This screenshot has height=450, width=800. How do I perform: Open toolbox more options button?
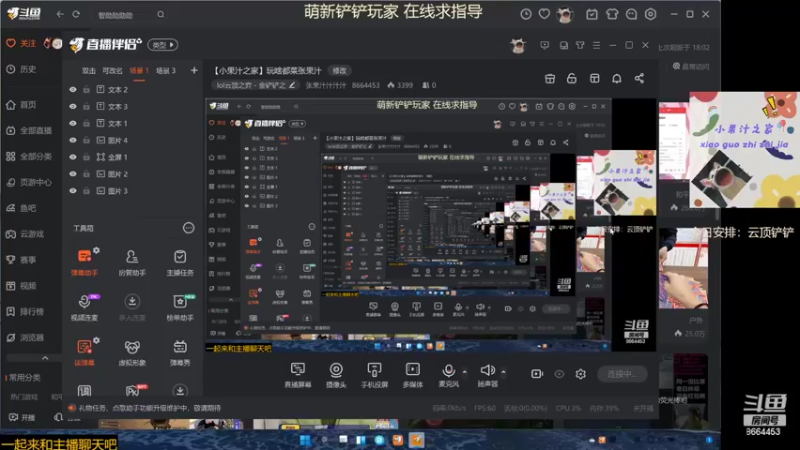click(x=188, y=228)
